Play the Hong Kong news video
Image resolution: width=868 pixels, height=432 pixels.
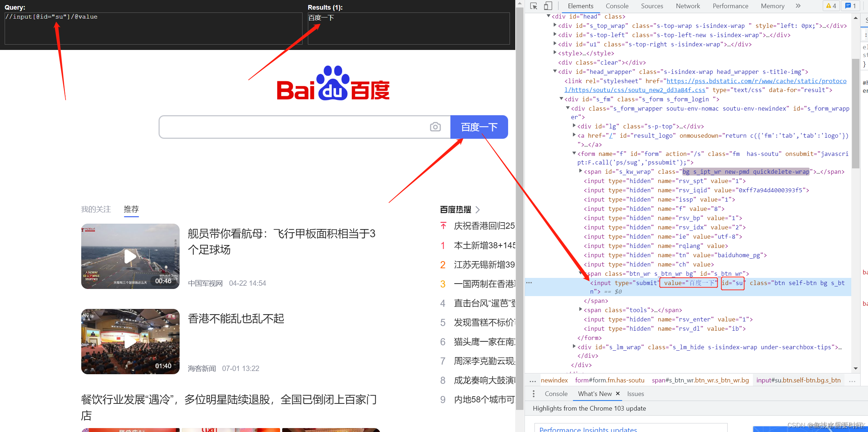click(x=130, y=341)
